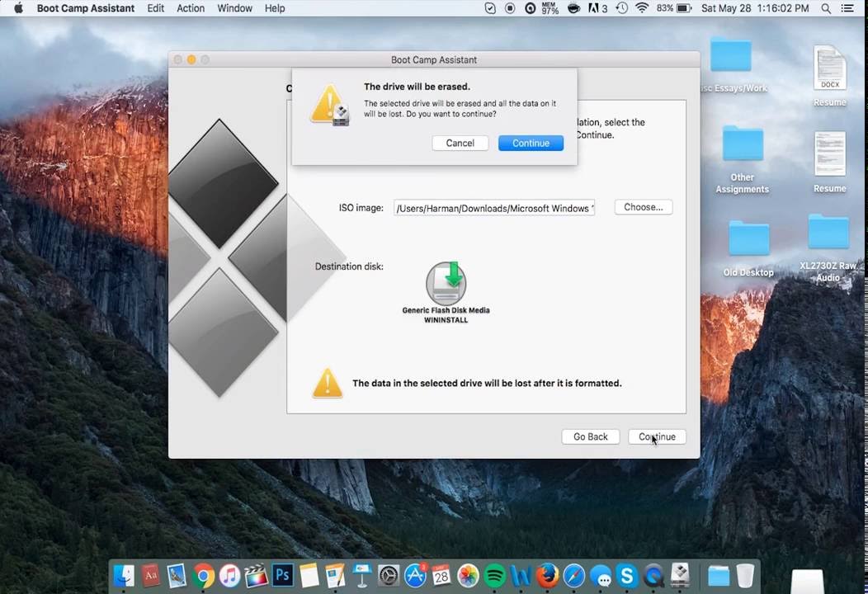Launch iTunes from the dock
This screenshot has height=594, width=868.
pos(229,577)
